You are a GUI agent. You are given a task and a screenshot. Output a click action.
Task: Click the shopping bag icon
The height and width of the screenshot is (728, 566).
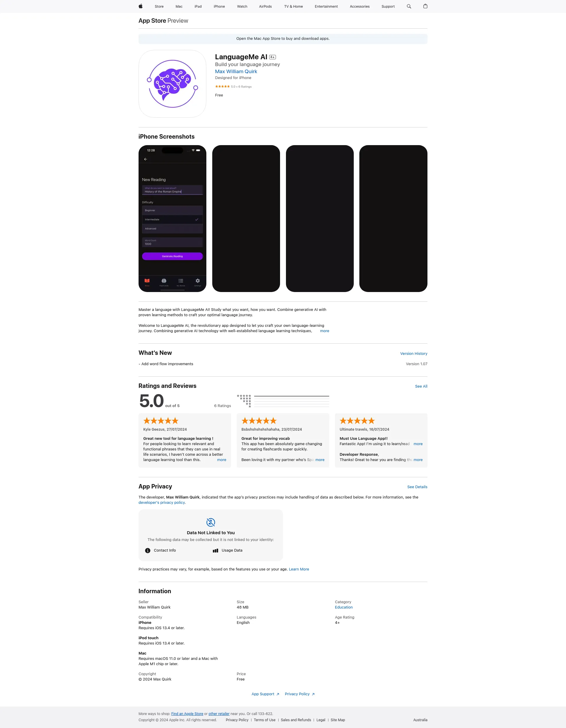click(x=424, y=6)
